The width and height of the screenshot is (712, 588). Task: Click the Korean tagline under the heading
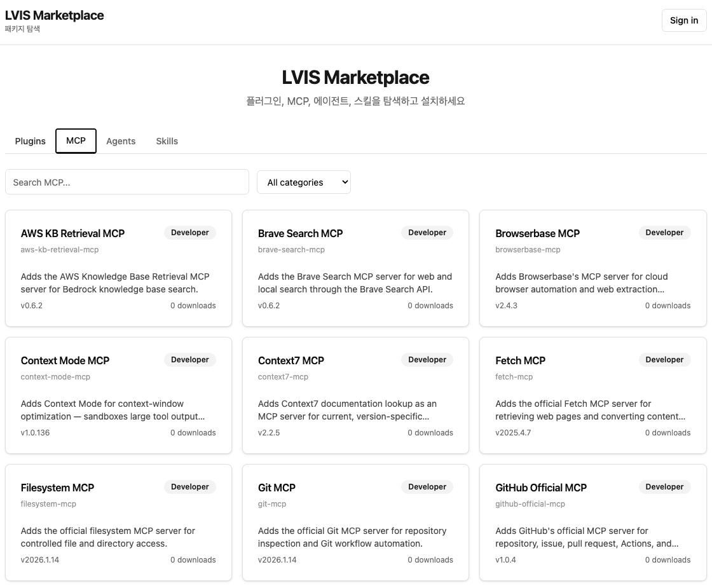tap(355, 101)
